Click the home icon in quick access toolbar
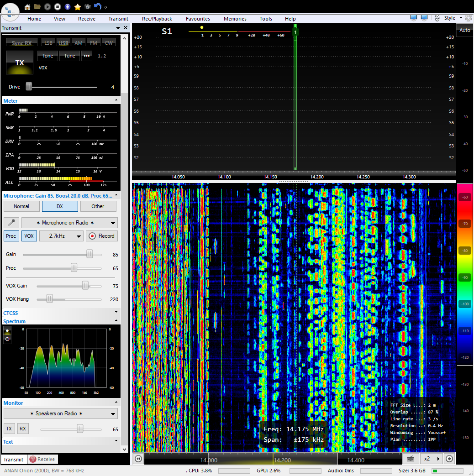 click(27, 7)
